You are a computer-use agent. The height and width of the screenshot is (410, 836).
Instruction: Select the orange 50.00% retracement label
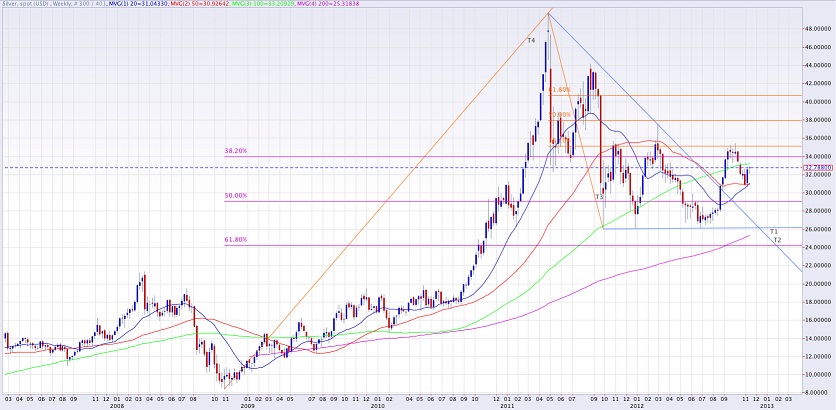click(560, 114)
